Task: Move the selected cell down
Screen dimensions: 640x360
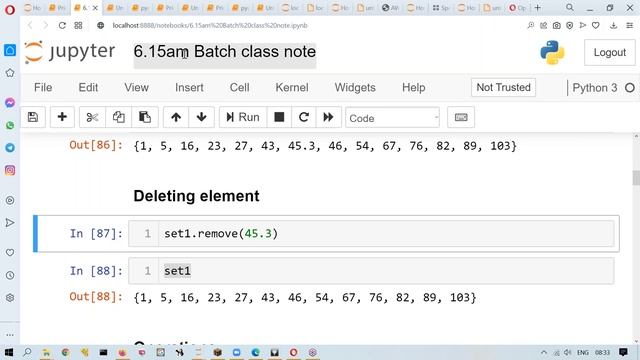Action: coord(201,117)
